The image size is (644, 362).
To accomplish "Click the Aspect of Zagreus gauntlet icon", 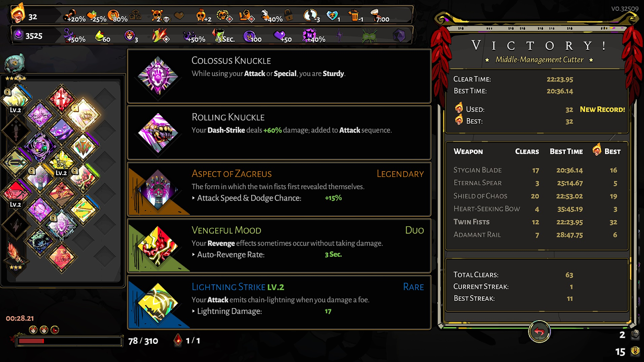I will 158,189.
